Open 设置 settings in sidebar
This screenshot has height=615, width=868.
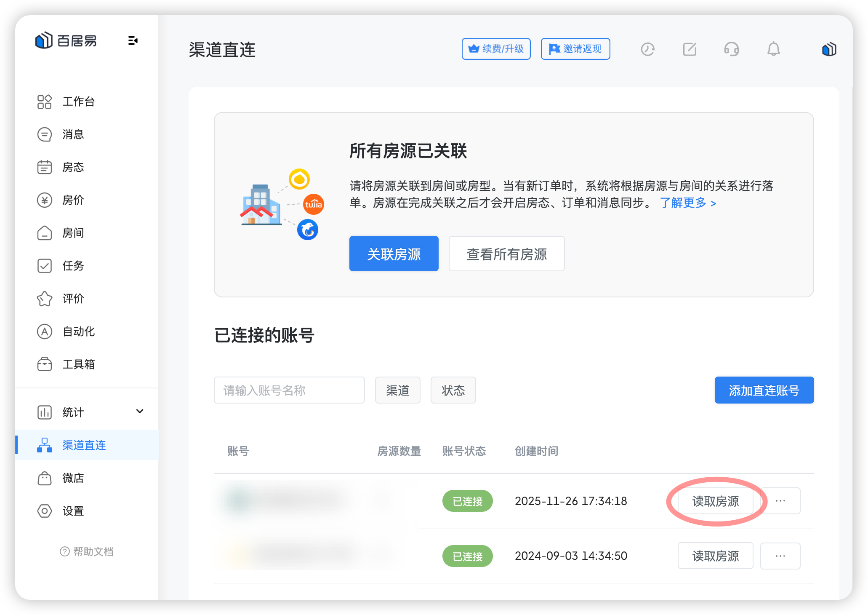(x=73, y=511)
